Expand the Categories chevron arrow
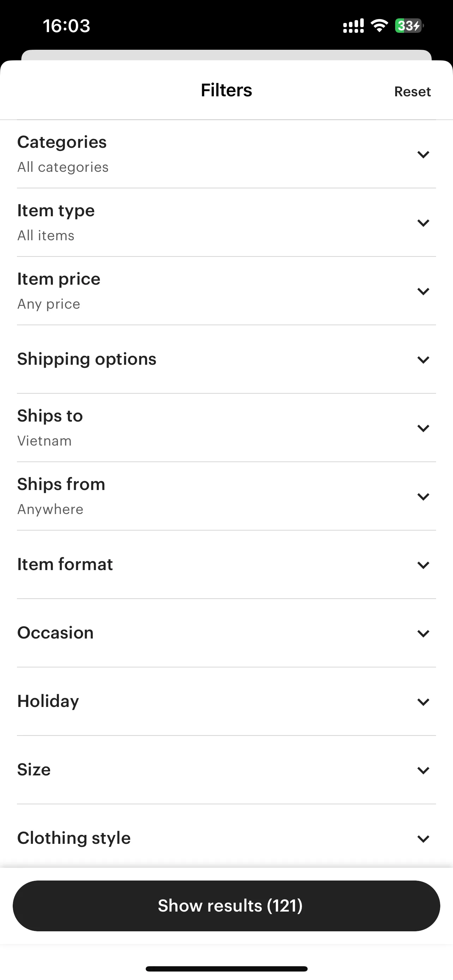Image resolution: width=453 pixels, height=980 pixels. tap(423, 155)
